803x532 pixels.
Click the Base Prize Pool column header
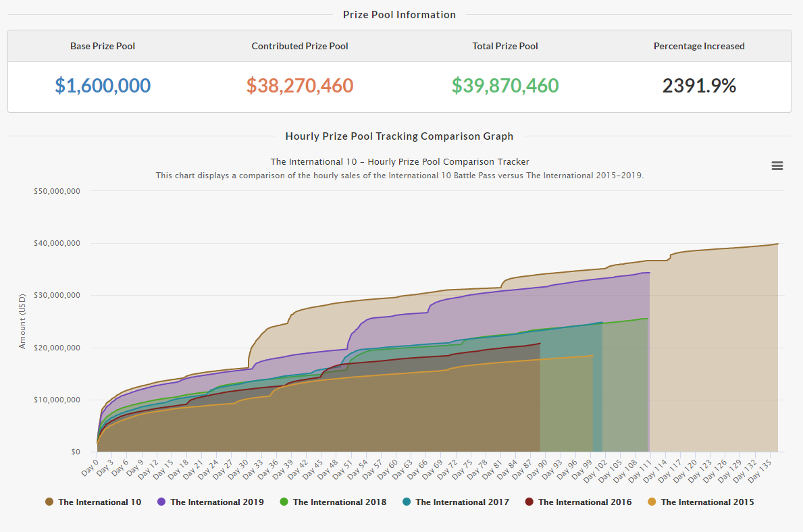tap(103, 46)
